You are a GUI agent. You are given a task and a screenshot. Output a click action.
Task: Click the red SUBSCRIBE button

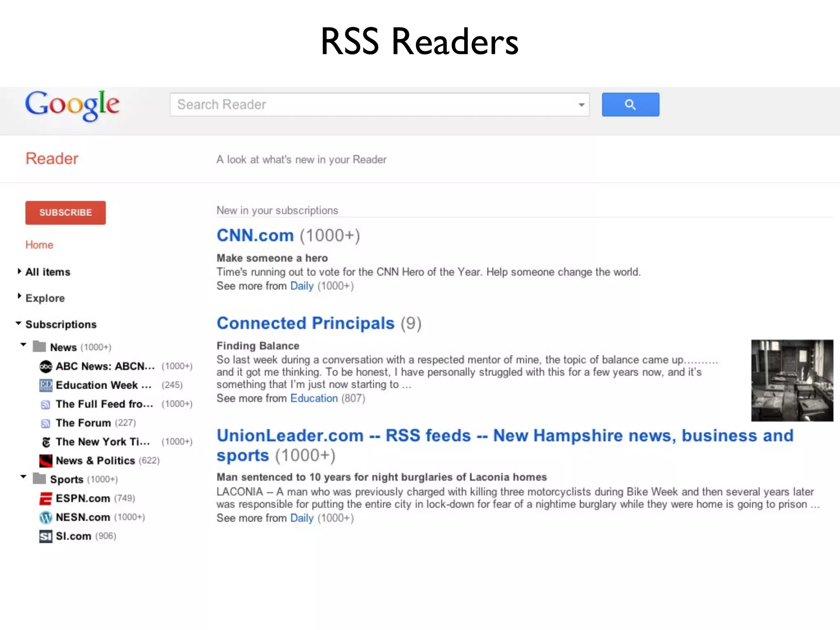coord(66,212)
